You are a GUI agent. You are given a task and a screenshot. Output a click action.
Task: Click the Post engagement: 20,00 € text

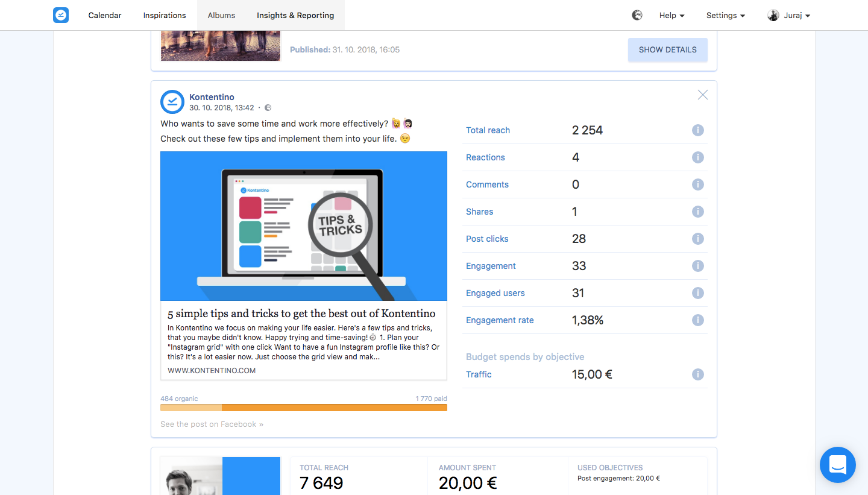[618, 479]
